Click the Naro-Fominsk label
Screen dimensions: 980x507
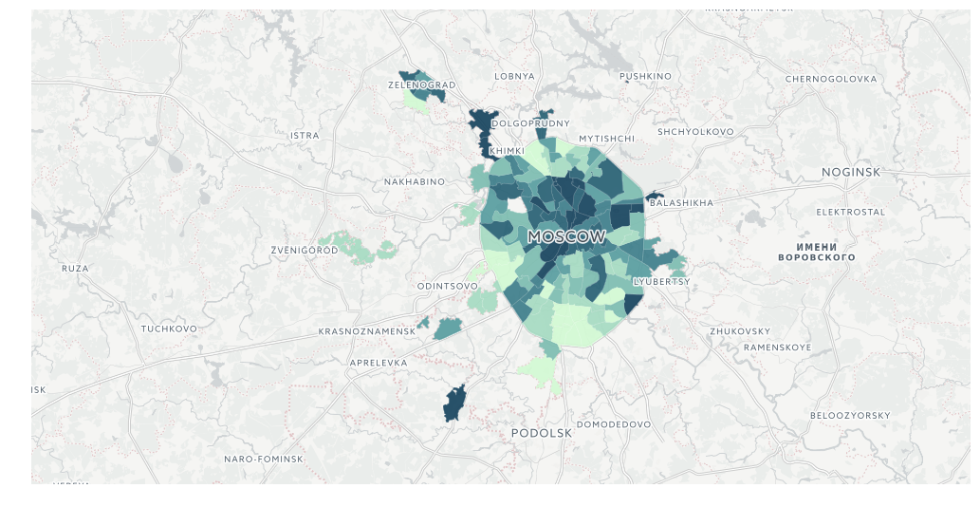click(x=263, y=459)
